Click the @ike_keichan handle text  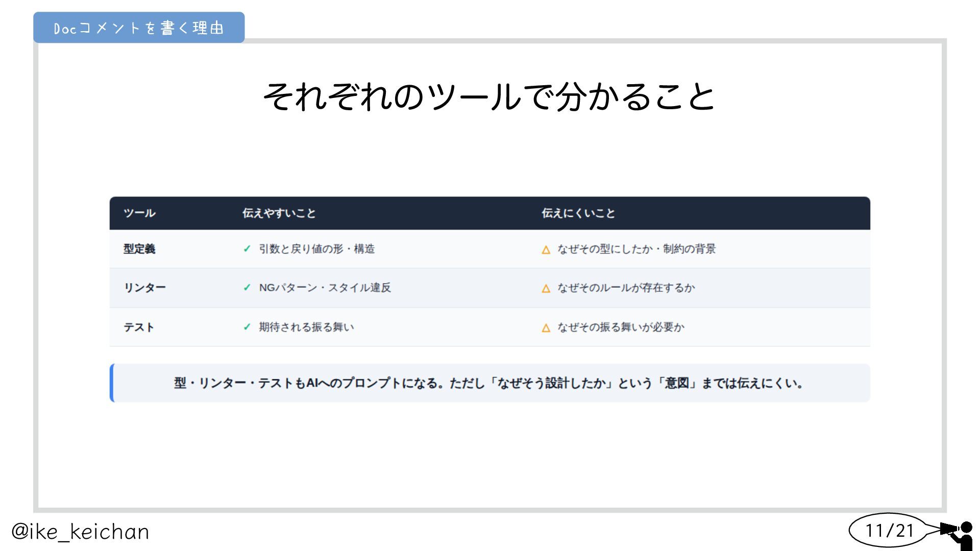(80, 532)
